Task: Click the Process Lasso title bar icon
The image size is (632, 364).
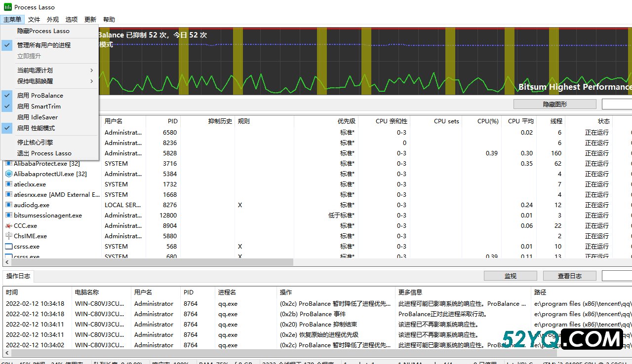Action: point(8,7)
